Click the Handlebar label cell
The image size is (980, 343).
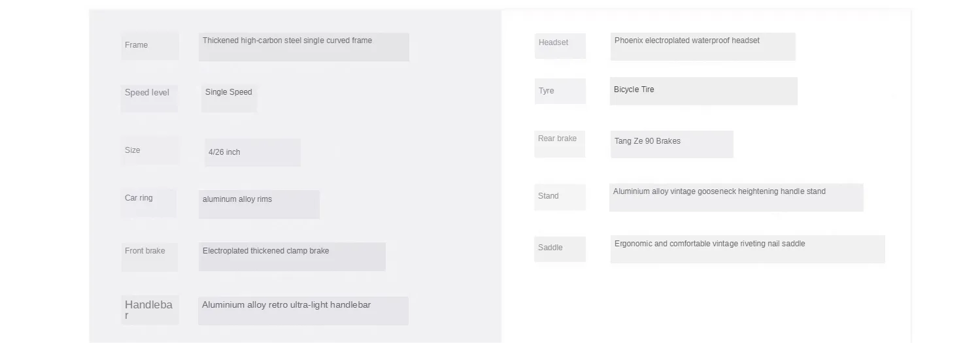point(150,310)
